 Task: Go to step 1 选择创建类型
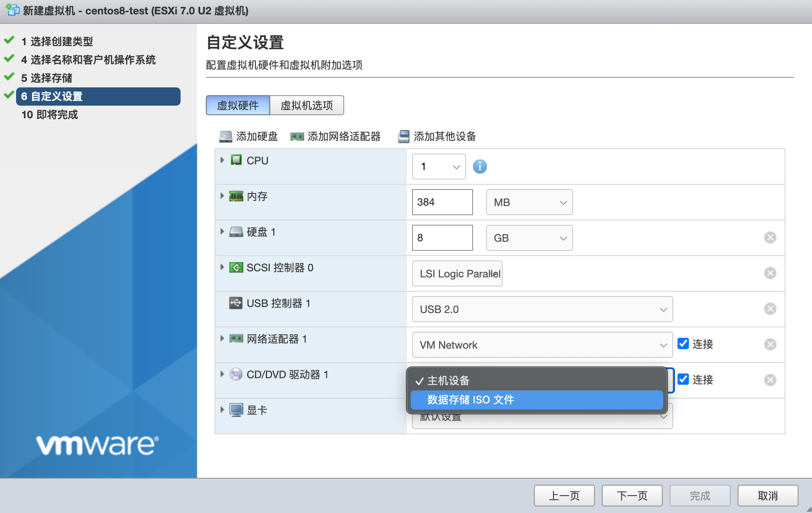point(57,41)
